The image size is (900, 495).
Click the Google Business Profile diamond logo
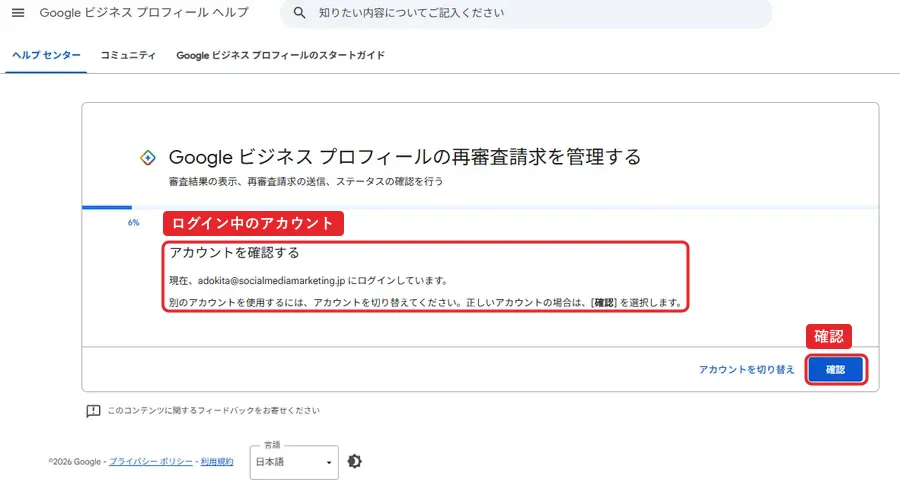(148, 157)
